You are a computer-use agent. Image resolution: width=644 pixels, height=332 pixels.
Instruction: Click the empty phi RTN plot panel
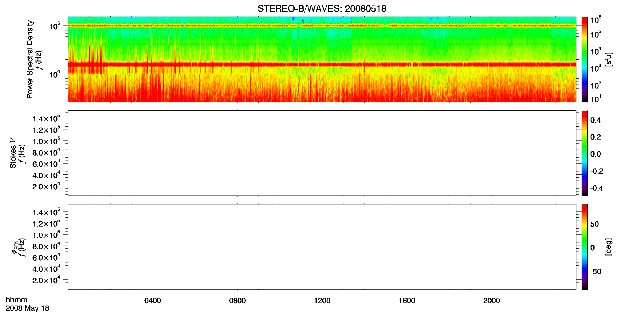click(322, 247)
